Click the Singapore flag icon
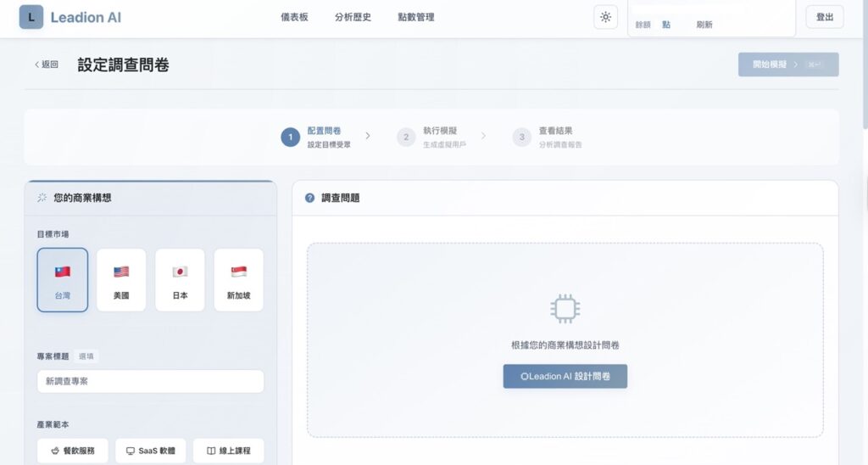 [x=238, y=272]
